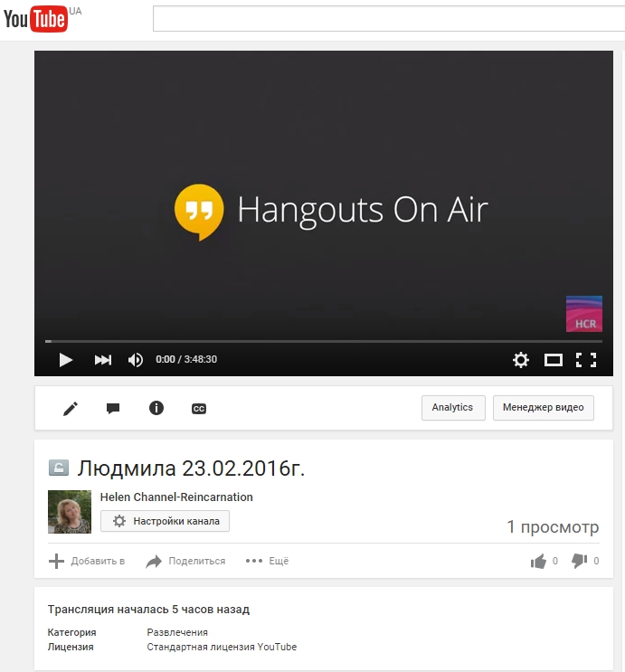The width and height of the screenshot is (625, 672).
Task: Click the YouTube search field
Action: [387, 19]
